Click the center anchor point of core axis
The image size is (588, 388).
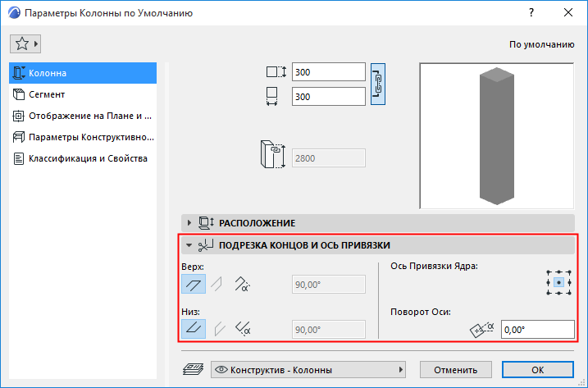pyautogui.click(x=558, y=282)
